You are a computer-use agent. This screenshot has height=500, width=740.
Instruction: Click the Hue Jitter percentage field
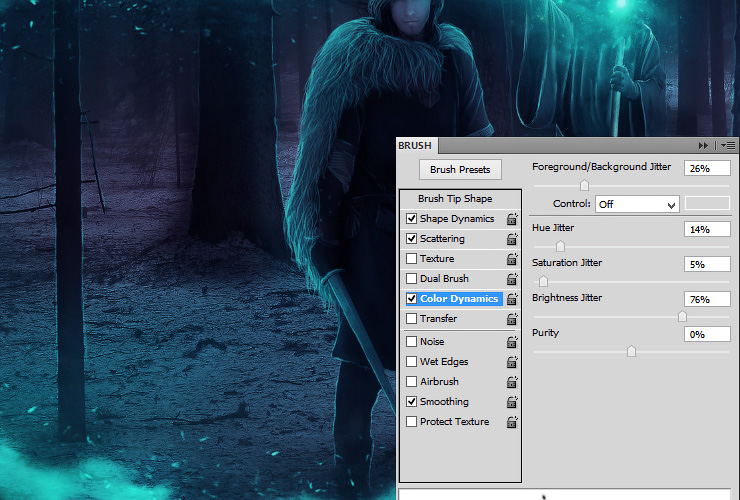[707, 229]
